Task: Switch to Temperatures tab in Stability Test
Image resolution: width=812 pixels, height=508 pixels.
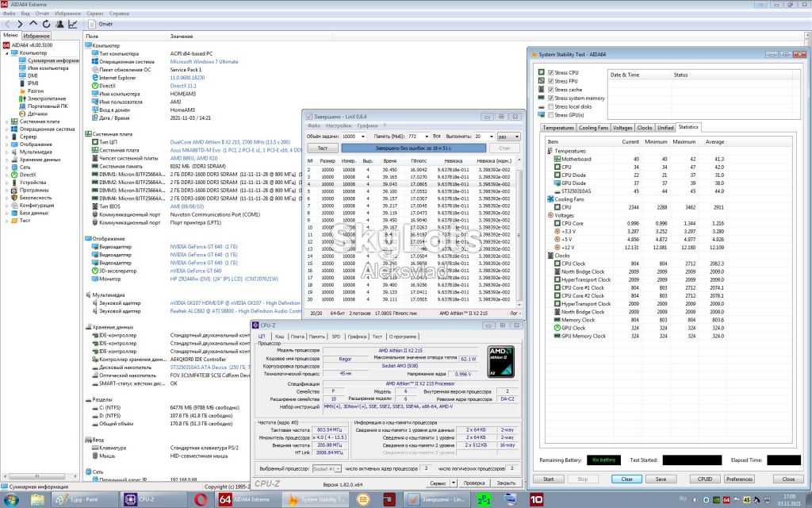Action: [x=558, y=128]
